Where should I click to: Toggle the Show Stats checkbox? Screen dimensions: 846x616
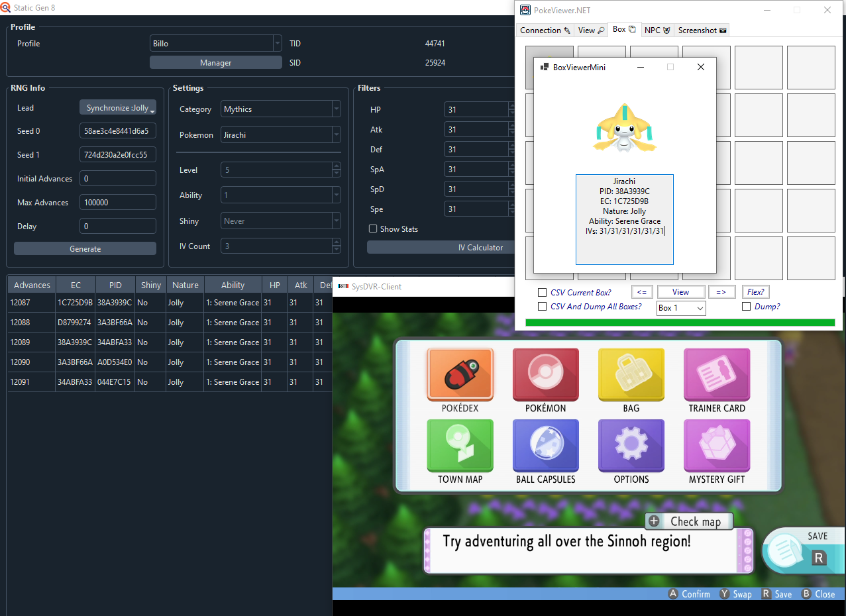tap(373, 229)
